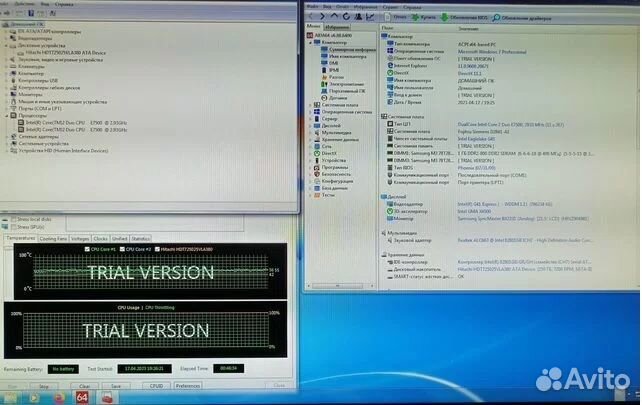
Task: Collapse Дисковые устройства in Device Manager
Action: [7, 45]
